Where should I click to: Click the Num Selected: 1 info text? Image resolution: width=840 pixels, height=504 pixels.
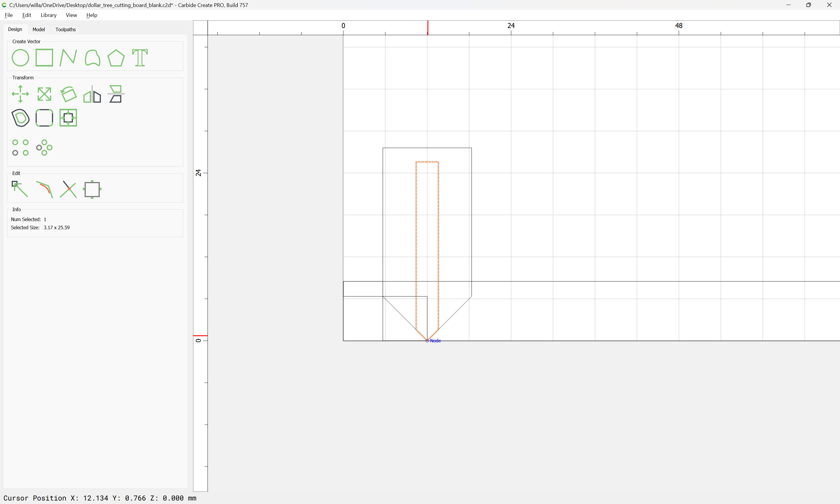tap(29, 219)
